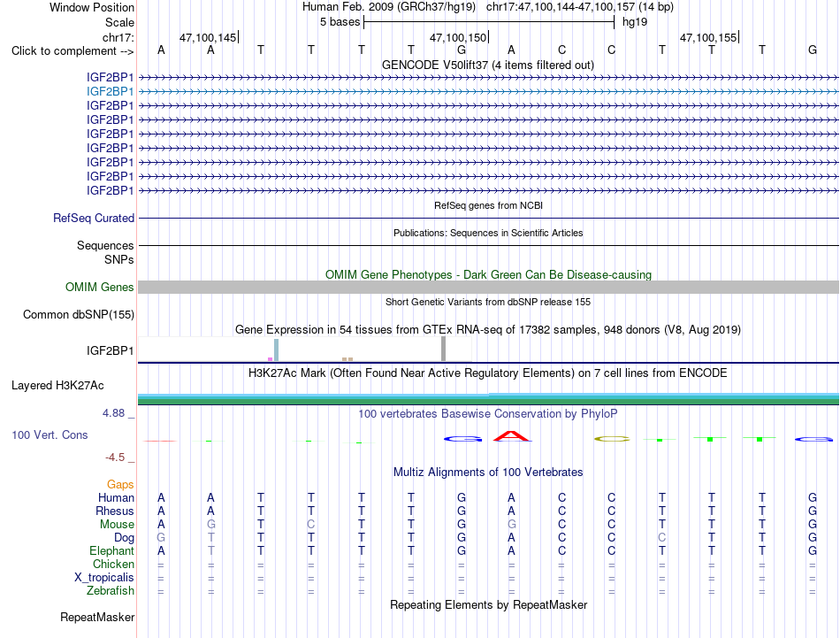
Task: Click the small pink bar in the GTEx chart
Action: (270, 359)
